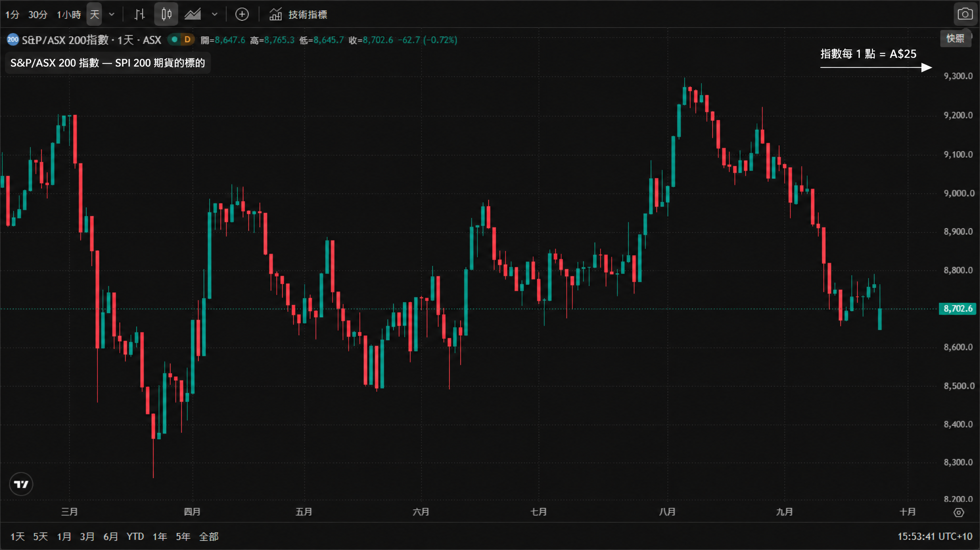
Task: Click the 十月 time axis label
Action: point(908,512)
